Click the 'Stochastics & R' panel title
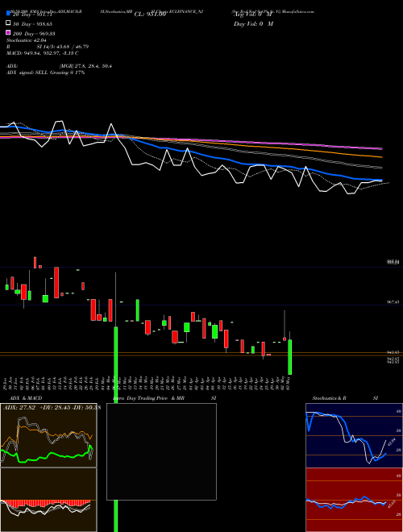The height and width of the screenshot is (532, 403). (329, 398)
